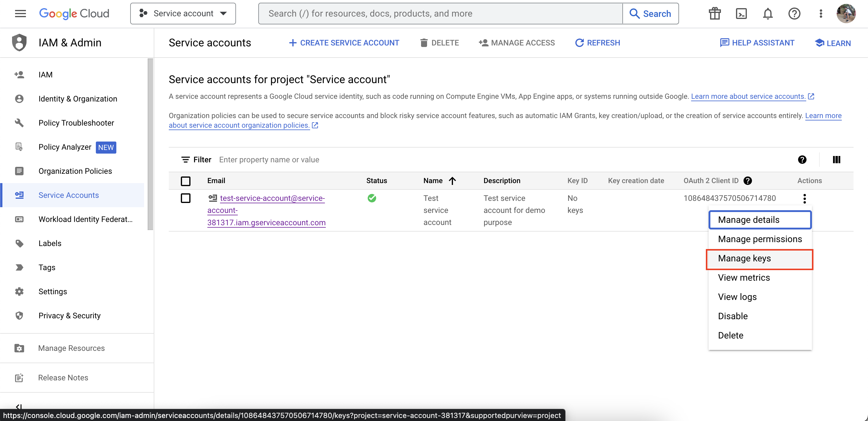The width and height of the screenshot is (868, 421).
Task: Click the Email column header
Action: pos(216,180)
